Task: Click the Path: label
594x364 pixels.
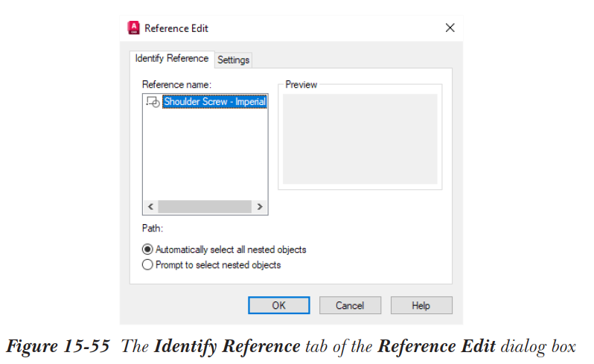Action: pyautogui.click(x=153, y=229)
